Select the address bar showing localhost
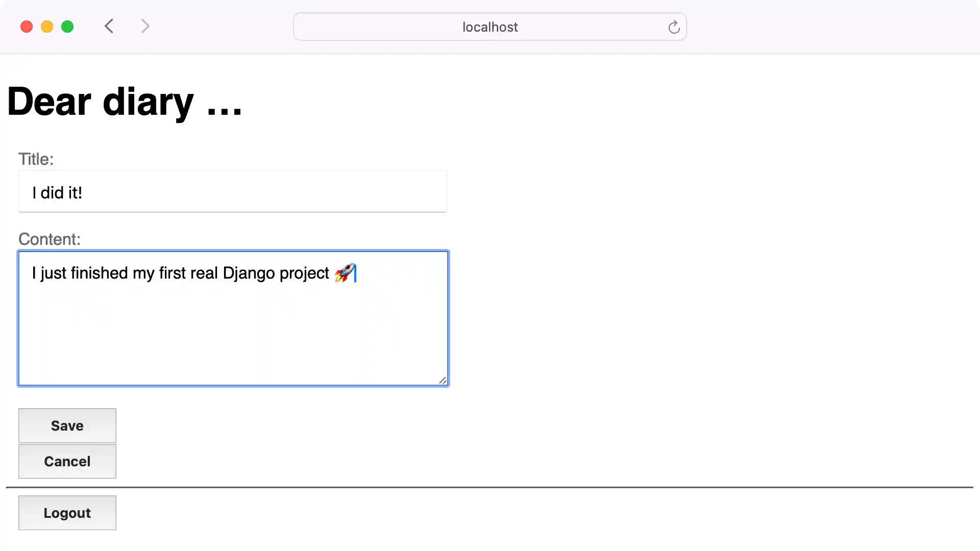Image resolution: width=980 pixels, height=551 pixels. pos(489,27)
